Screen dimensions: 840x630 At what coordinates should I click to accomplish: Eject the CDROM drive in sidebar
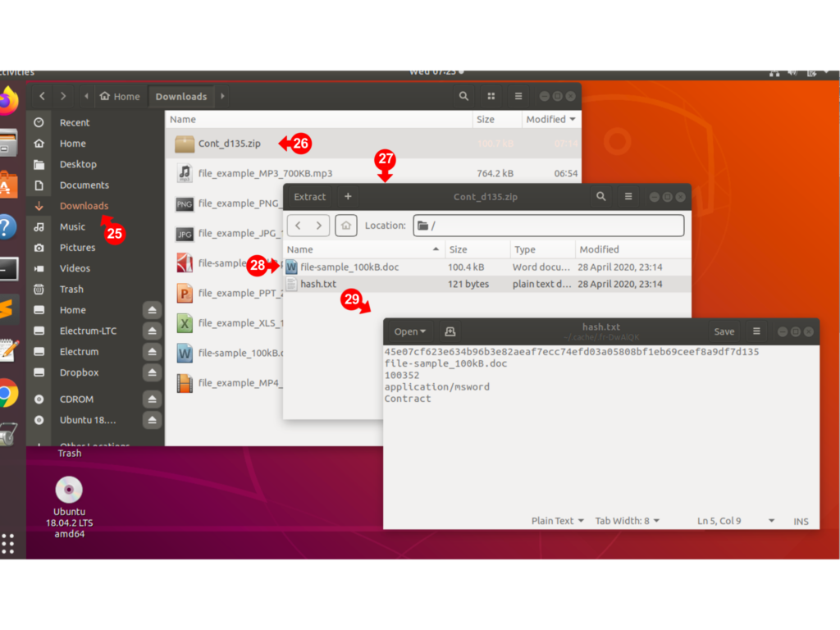point(152,399)
